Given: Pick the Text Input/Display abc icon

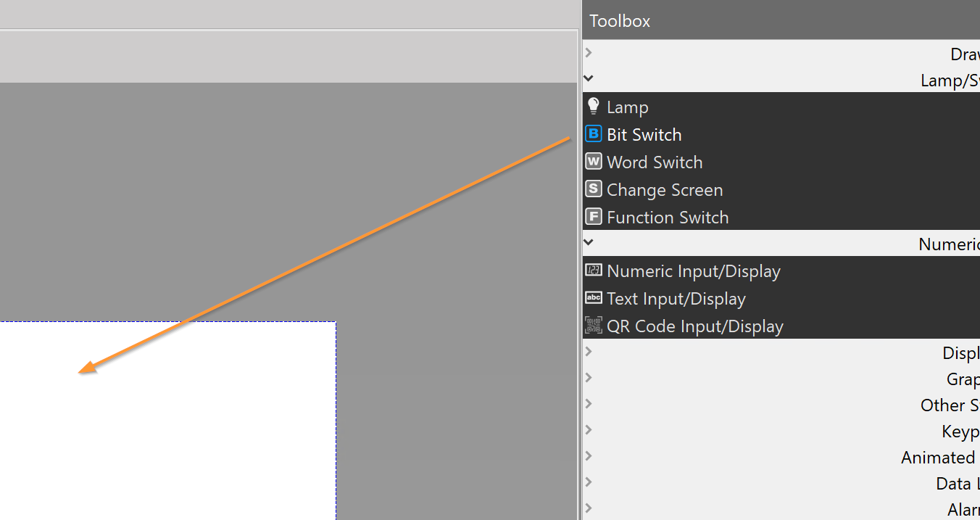Looking at the screenshot, I should (x=594, y=298).
